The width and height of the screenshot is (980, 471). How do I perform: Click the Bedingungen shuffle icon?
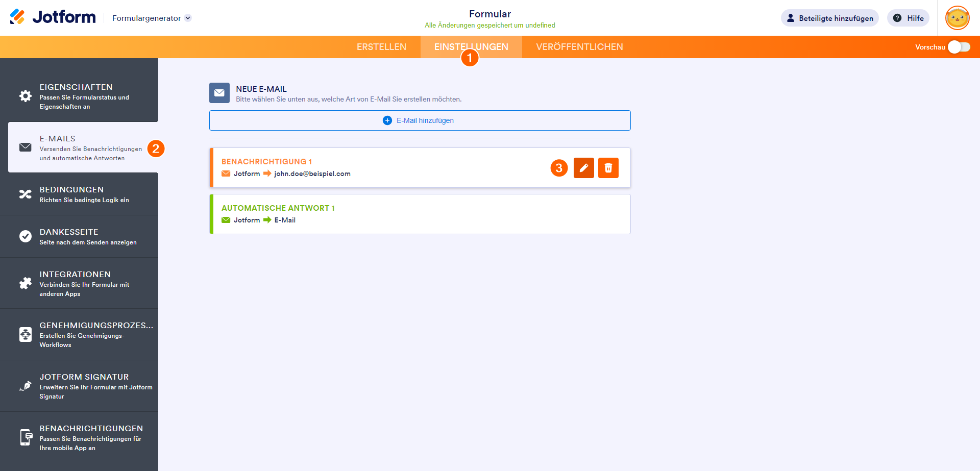click(26, 194)
